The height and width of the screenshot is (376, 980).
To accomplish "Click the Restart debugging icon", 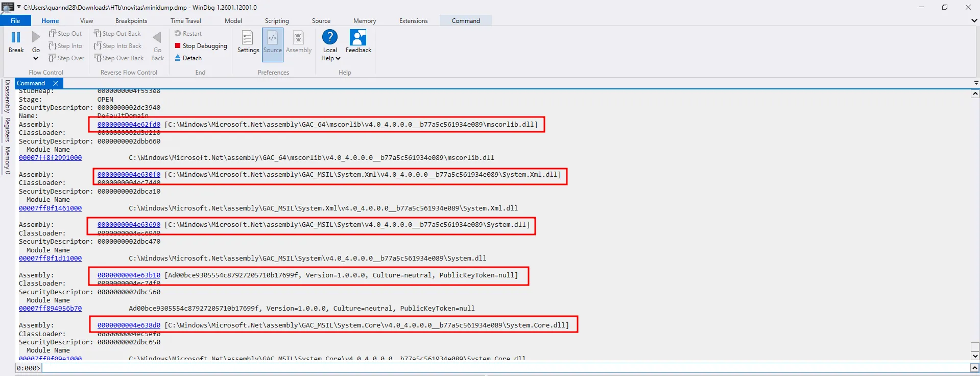I will coord(178,34).
